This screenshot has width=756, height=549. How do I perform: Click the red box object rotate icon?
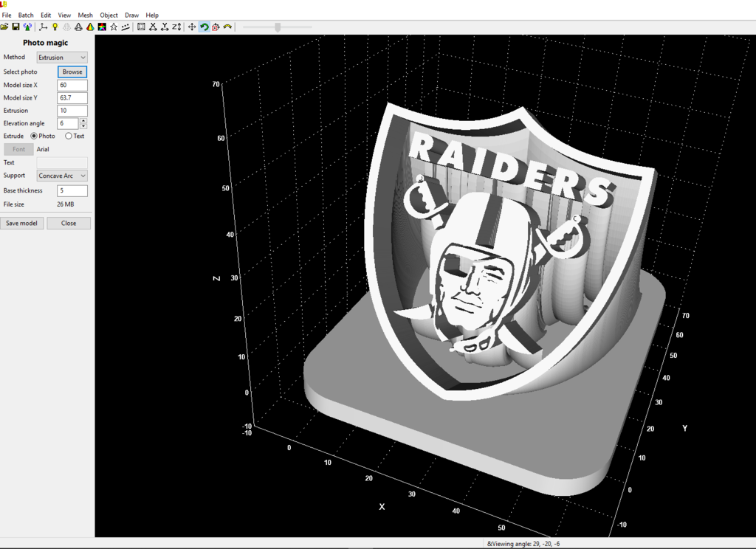[216, 27]
